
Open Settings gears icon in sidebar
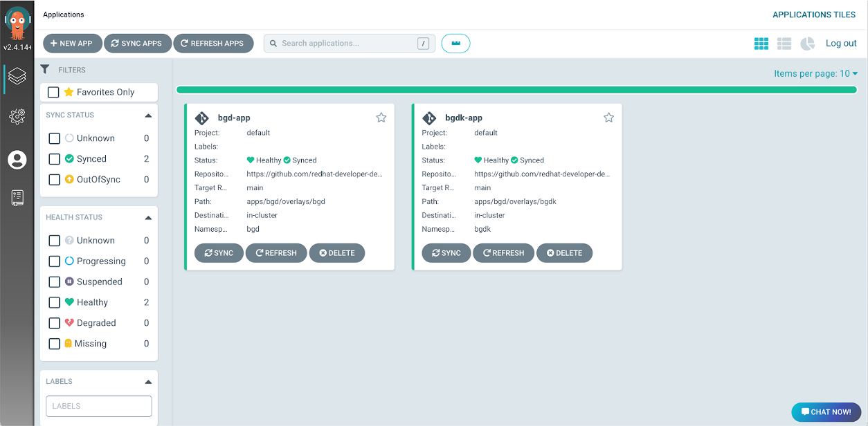tap(17, 116)
